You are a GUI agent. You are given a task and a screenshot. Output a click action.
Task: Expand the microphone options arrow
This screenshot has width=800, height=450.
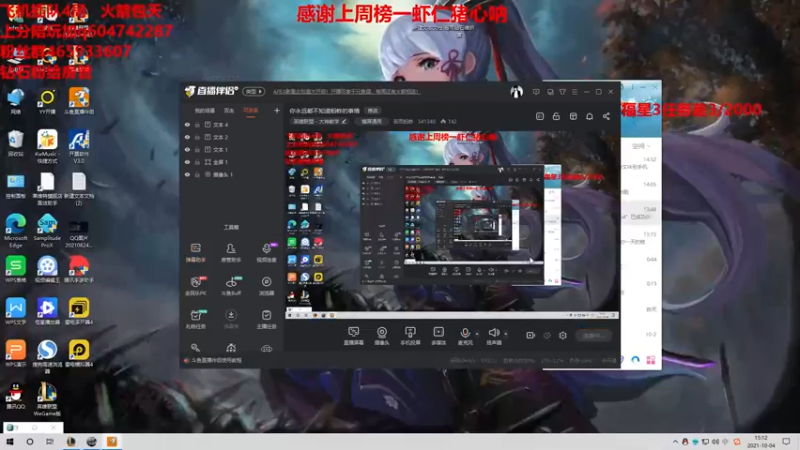click(x=477, y=334)
